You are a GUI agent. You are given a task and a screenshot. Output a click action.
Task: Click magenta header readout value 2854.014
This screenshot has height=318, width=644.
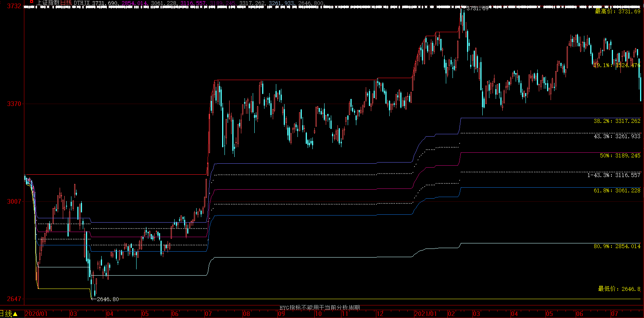[x=135, y=3]
